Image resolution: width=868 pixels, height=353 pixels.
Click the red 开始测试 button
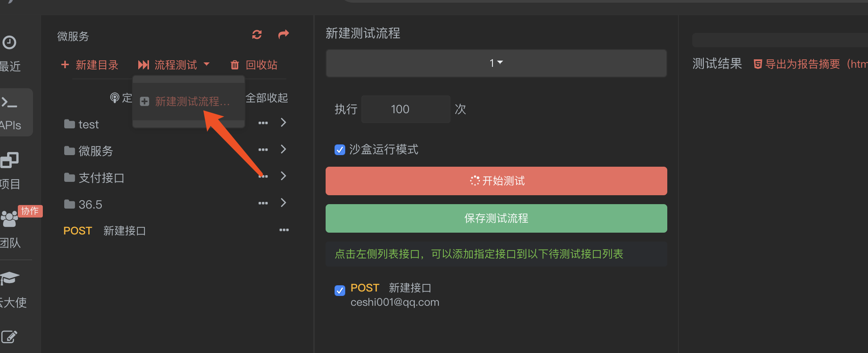coord(496,181)
